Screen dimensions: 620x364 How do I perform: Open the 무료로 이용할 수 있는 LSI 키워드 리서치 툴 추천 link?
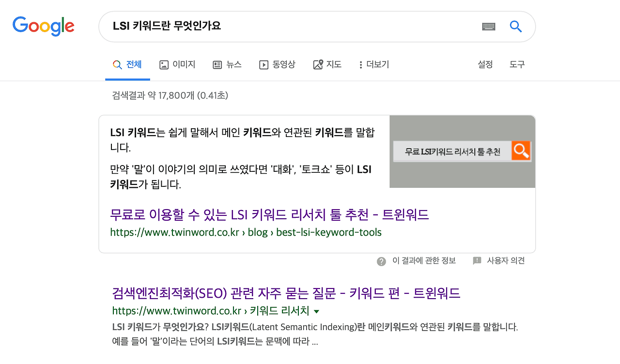269,214
